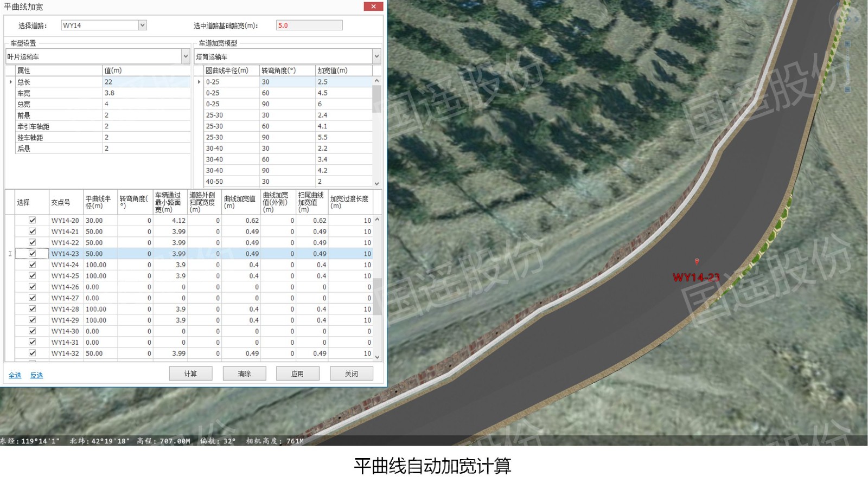The image size is (868, 483).
Task: Click the red WY14-23 map pin marker
Action: [x=697, y=261]
